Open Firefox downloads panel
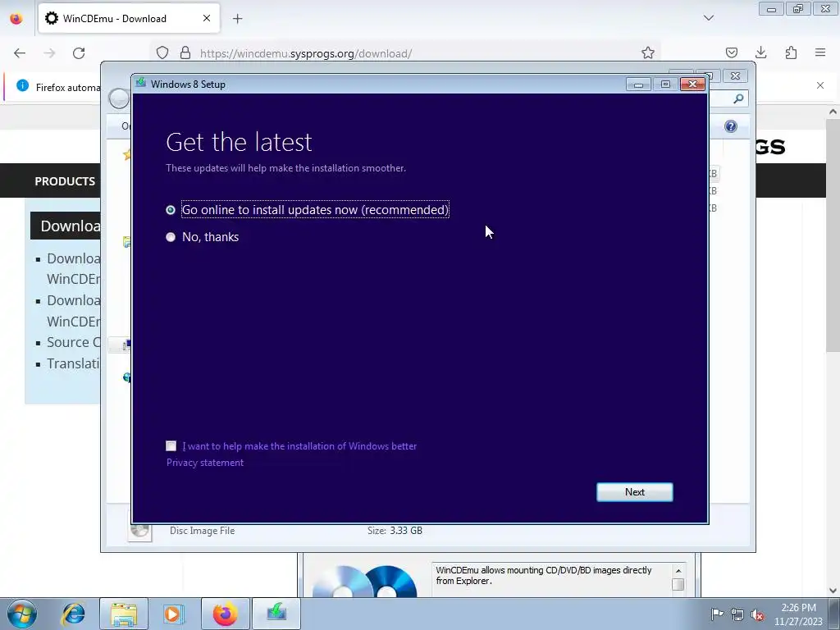The width and height of the screenshot is (840, 630). tap(760, 52)
